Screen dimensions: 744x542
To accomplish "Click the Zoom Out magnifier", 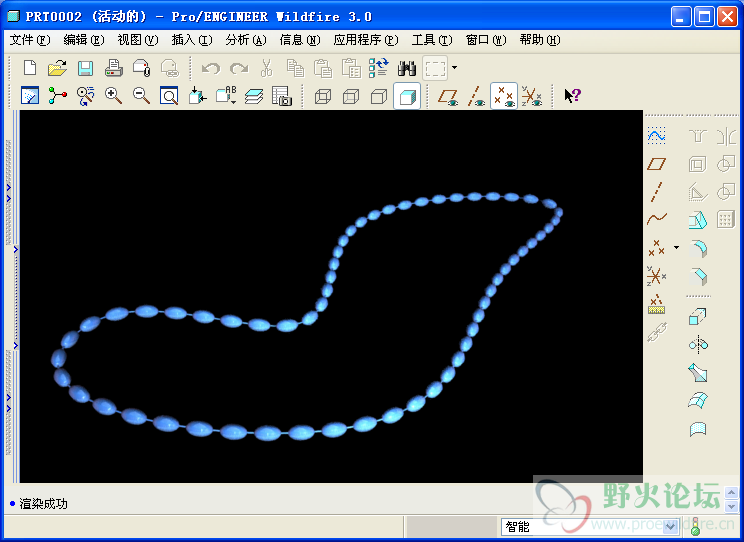I will 141,95.
